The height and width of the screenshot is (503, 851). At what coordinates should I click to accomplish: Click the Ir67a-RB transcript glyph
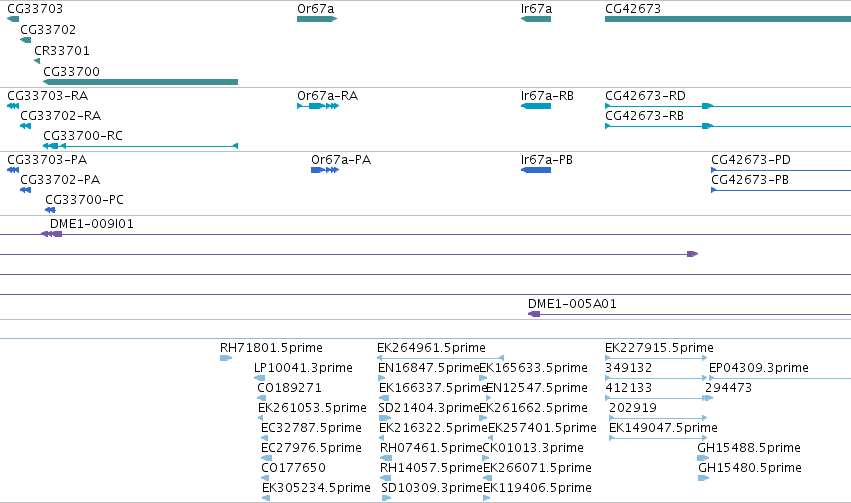click(536, 106)
